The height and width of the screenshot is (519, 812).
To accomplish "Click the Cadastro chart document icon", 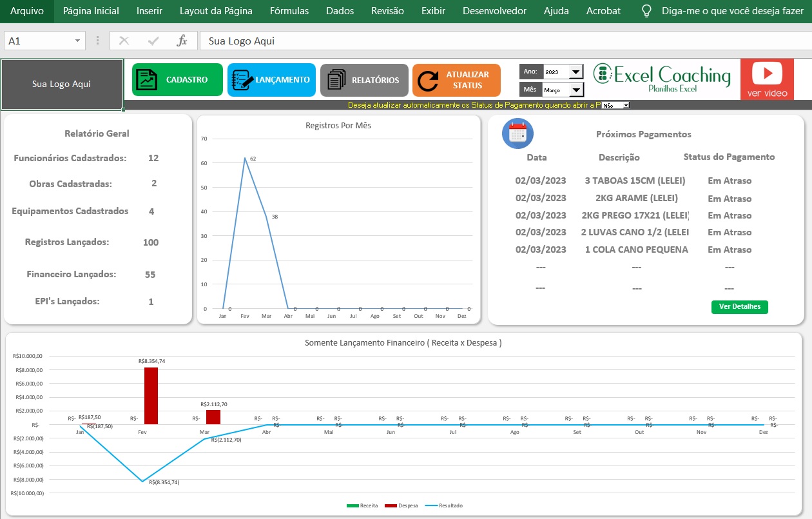I will point(146,80).
